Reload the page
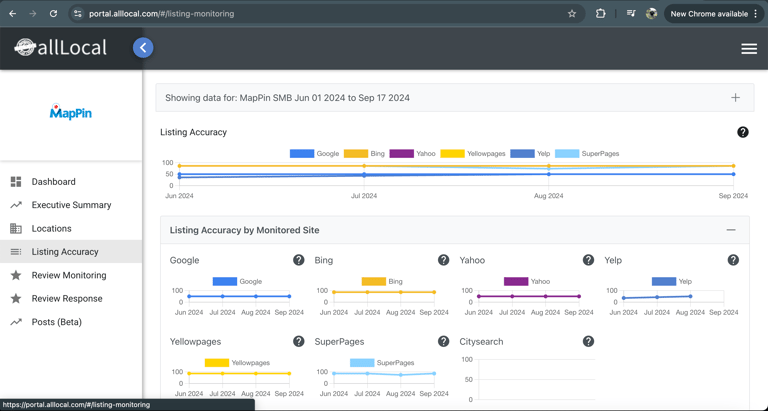768x411 pixels. [x=53, y=14]
